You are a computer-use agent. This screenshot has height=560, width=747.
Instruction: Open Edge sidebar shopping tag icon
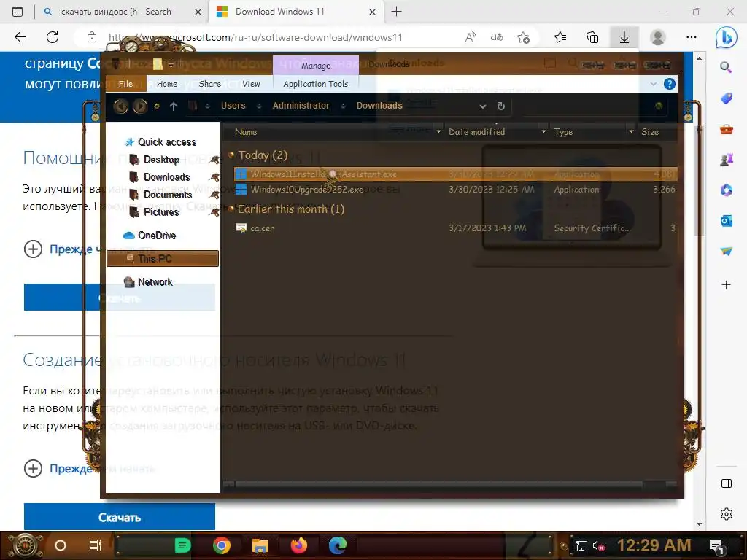(x=726, y=98)
